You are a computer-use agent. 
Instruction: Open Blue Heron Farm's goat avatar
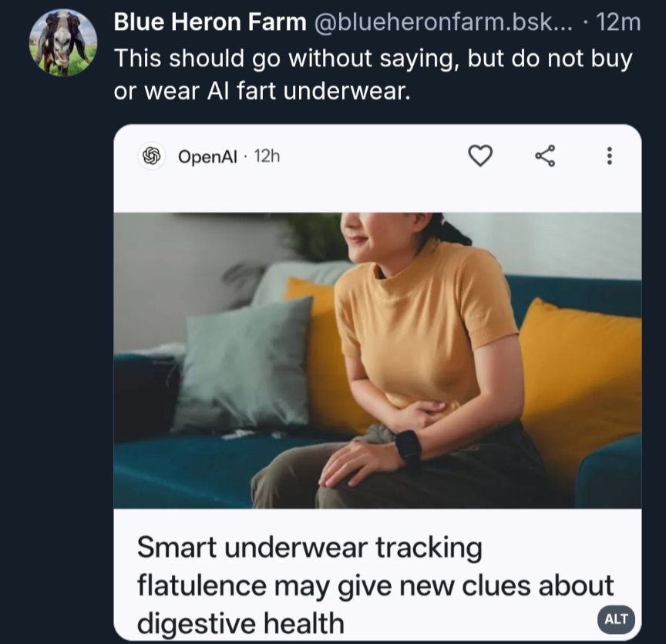[x=63, y=42]
